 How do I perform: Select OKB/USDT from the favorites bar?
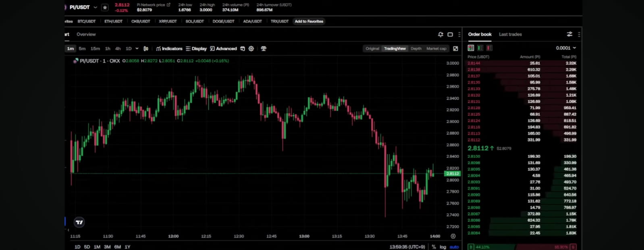point(141,21)
